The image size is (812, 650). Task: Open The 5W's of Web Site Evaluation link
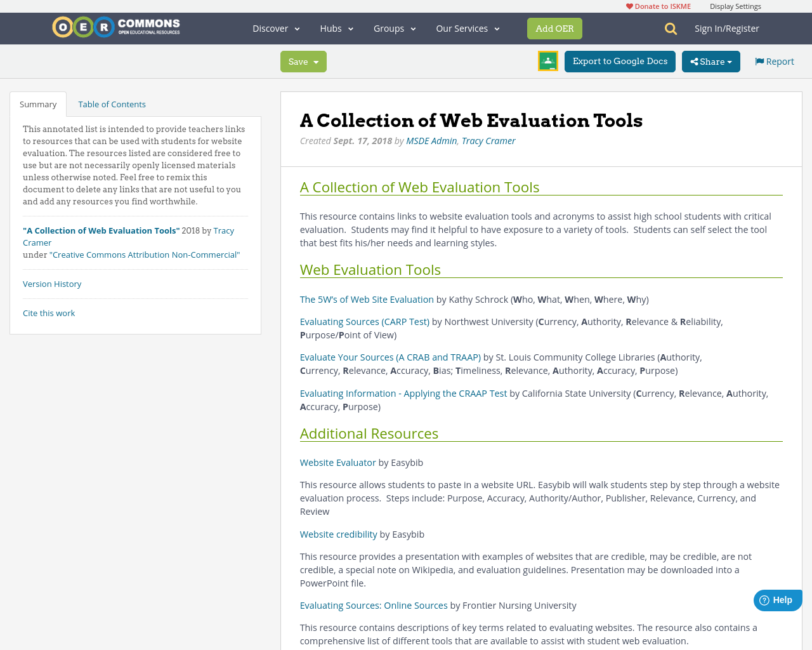pos(367,298)
